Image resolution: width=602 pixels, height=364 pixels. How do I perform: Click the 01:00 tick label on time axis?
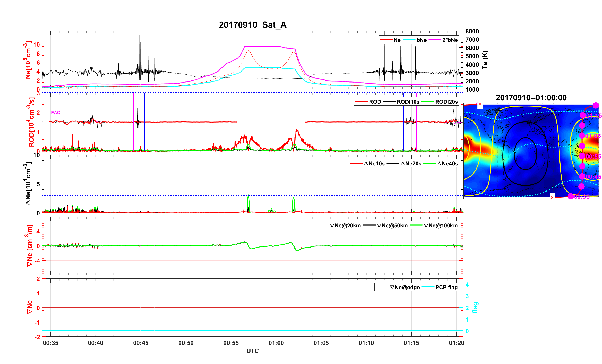[x=276, y=343]
